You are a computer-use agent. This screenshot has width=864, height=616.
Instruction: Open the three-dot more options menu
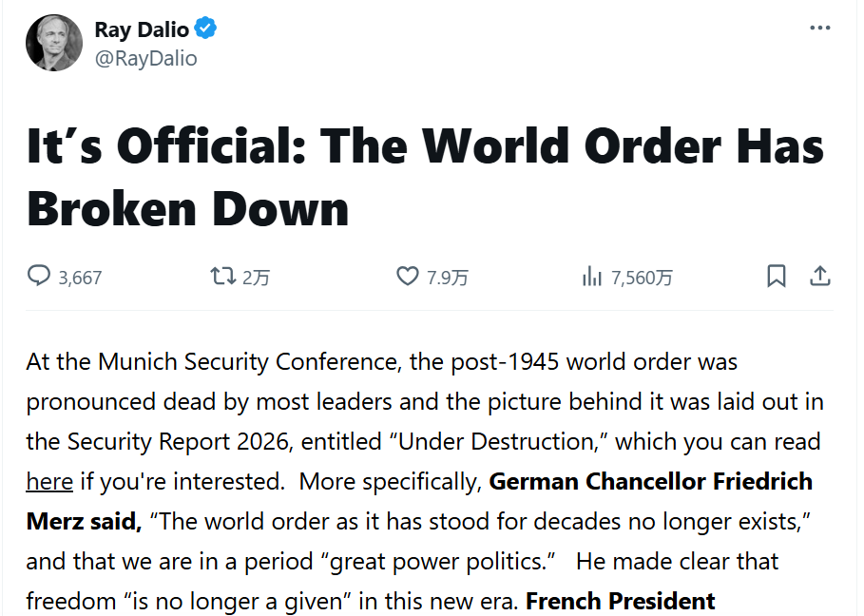click(819, 28)
